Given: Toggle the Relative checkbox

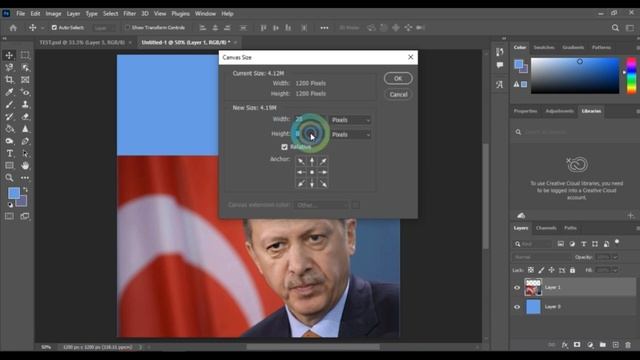Looking at the screenshot, I should (284, 147).
